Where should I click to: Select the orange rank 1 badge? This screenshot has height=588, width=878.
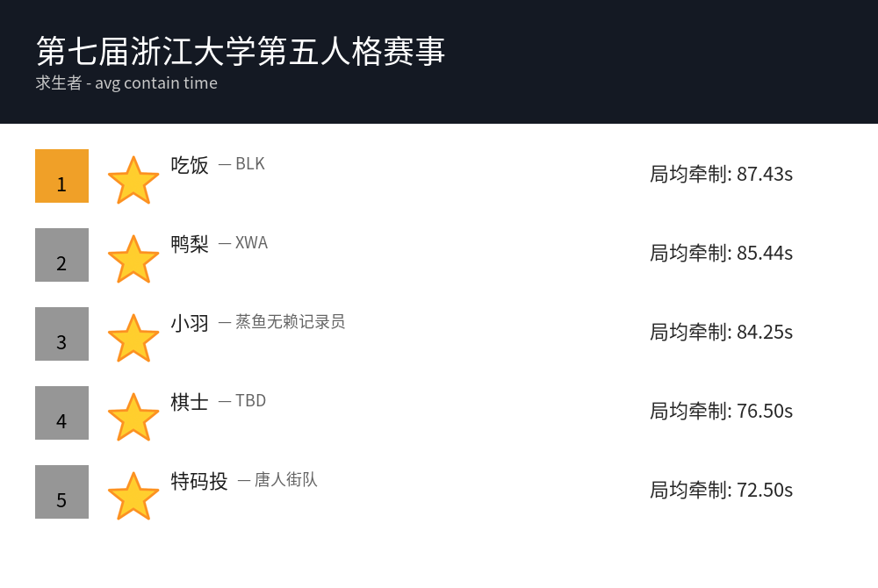[x=61, y=176]
